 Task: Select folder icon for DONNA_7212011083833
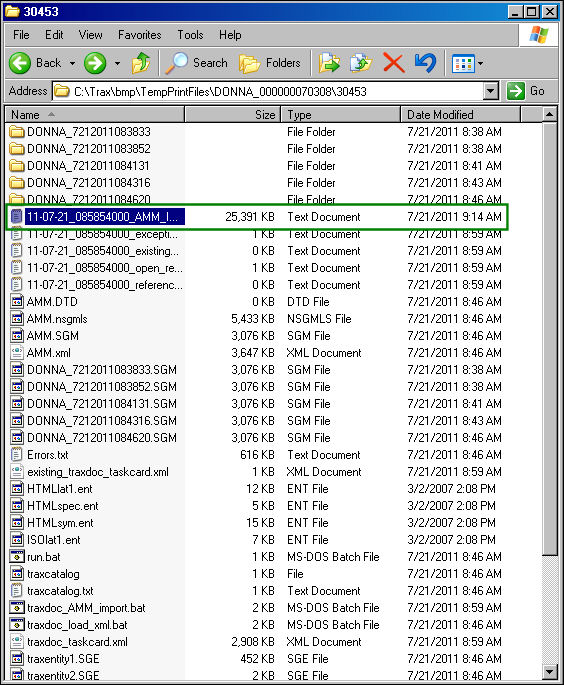[17, 132]
